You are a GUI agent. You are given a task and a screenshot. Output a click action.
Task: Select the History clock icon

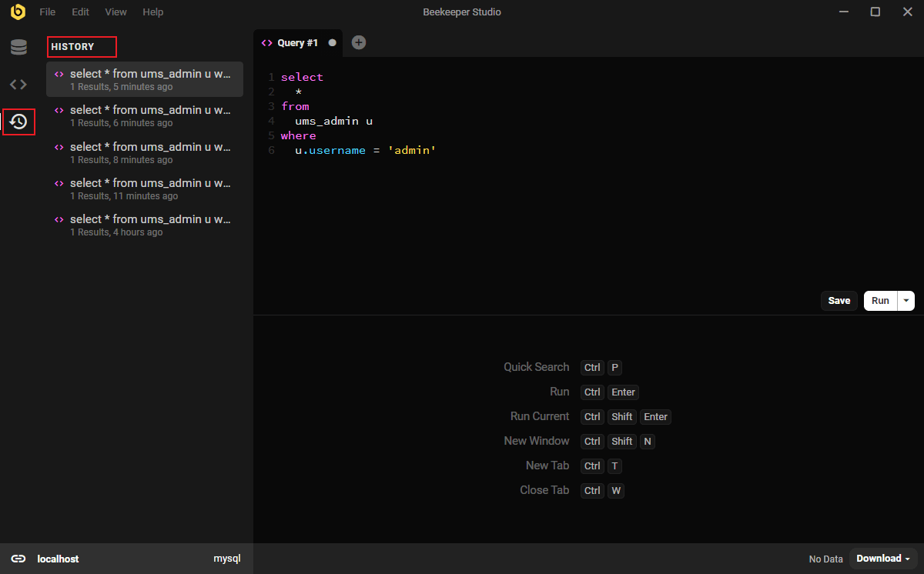click(x=18, y=122)
